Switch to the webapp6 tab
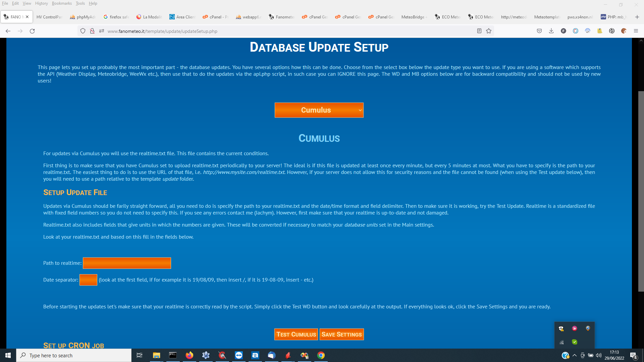This screenshot has height=362, width=644. 249,17
